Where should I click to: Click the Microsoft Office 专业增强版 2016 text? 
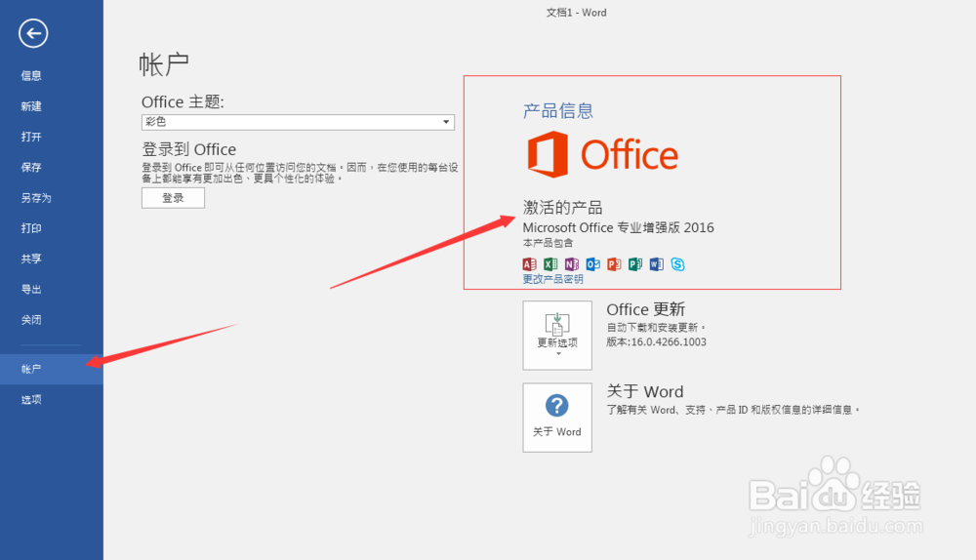pyautogui.click(x=618, y=227)
